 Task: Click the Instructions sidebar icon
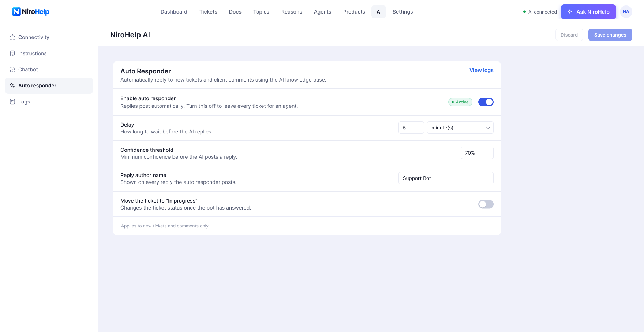point(12,53)
